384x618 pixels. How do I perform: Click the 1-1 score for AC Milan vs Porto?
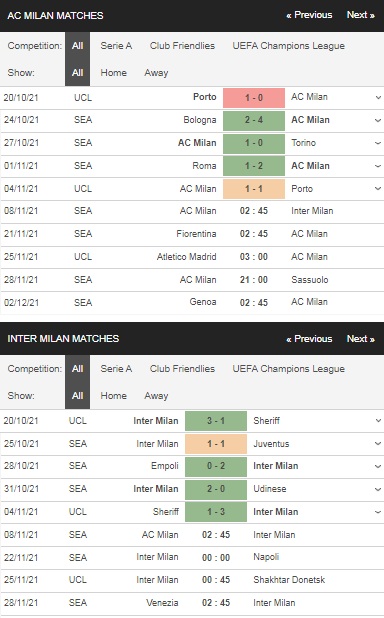click(254, 189)
